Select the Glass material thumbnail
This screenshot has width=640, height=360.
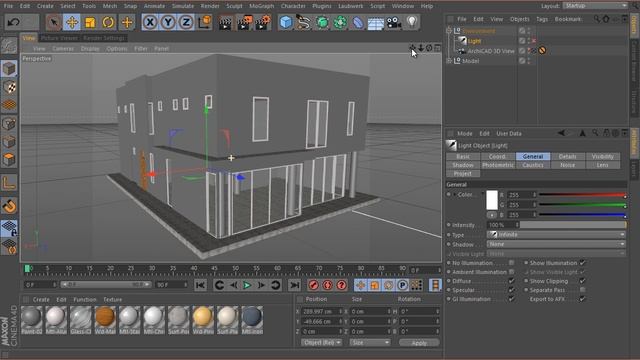tap(80, 317)
